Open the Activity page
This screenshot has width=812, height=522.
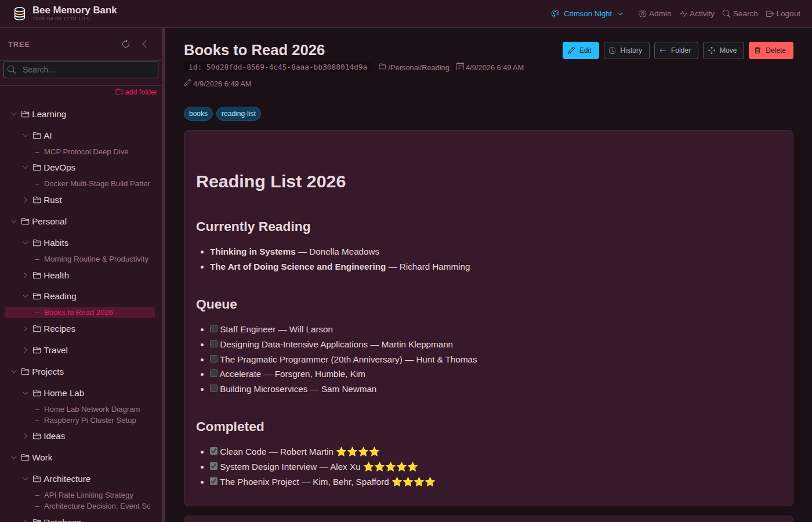coord(697,14)
